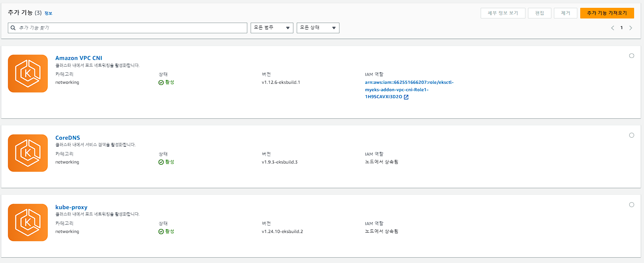Click IAM 역할 label in Amazon VPC CNI card
The height and width of the screenshot is (263, 644).
tap(374, 74)
